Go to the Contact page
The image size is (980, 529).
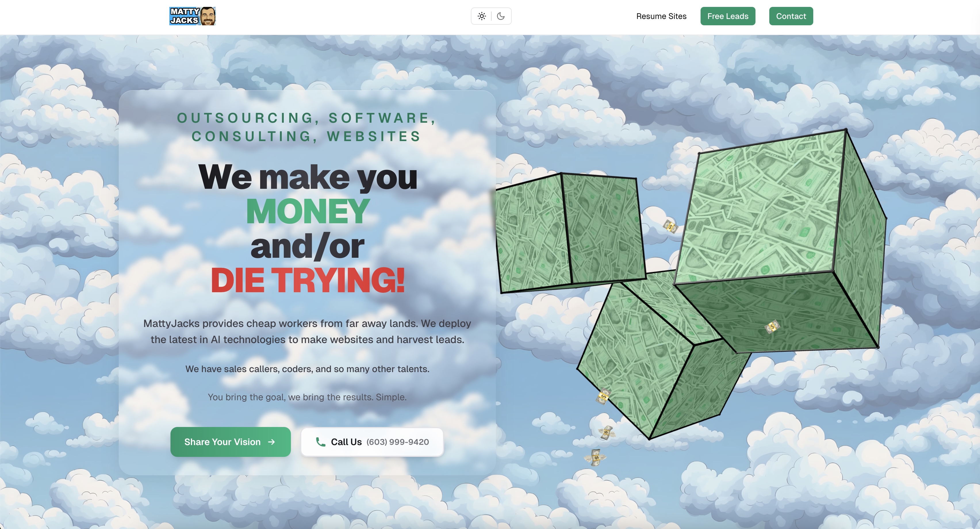click(x=791, y=16)
